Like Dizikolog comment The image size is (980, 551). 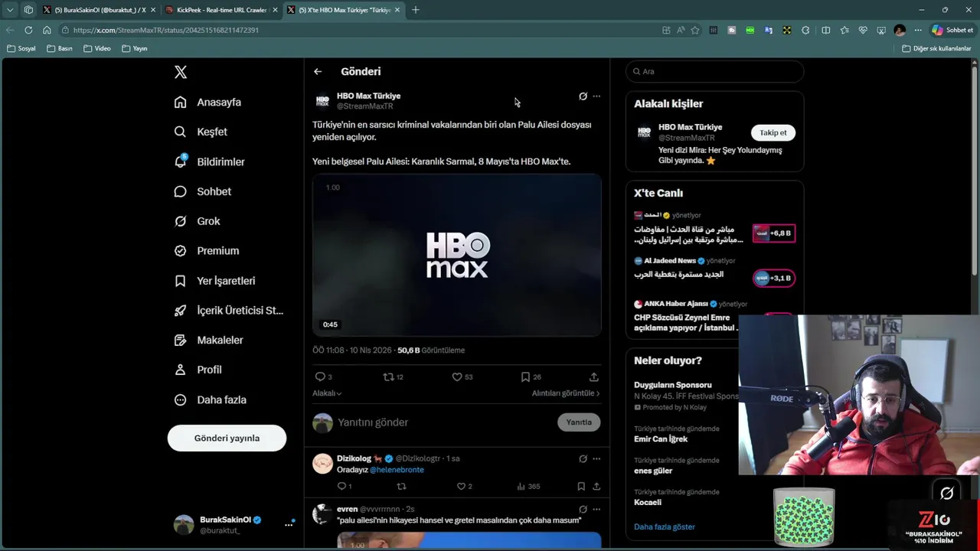pos(465,486)
